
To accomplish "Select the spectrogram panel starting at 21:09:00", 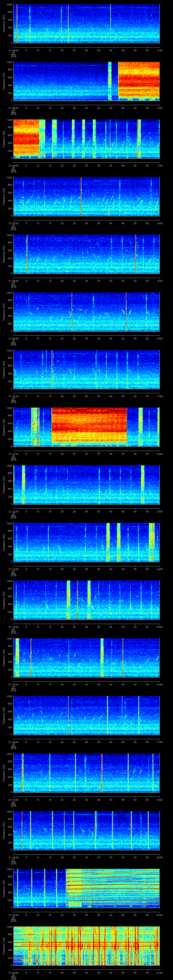I will (x=87, y=312).
